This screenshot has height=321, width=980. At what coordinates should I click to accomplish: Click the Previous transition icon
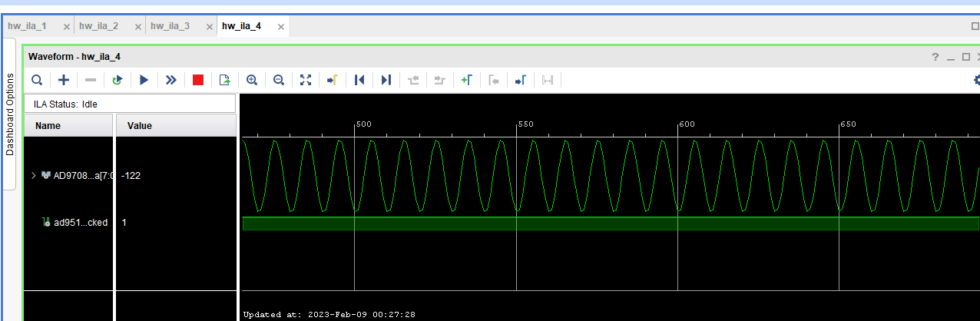(414, 80)
